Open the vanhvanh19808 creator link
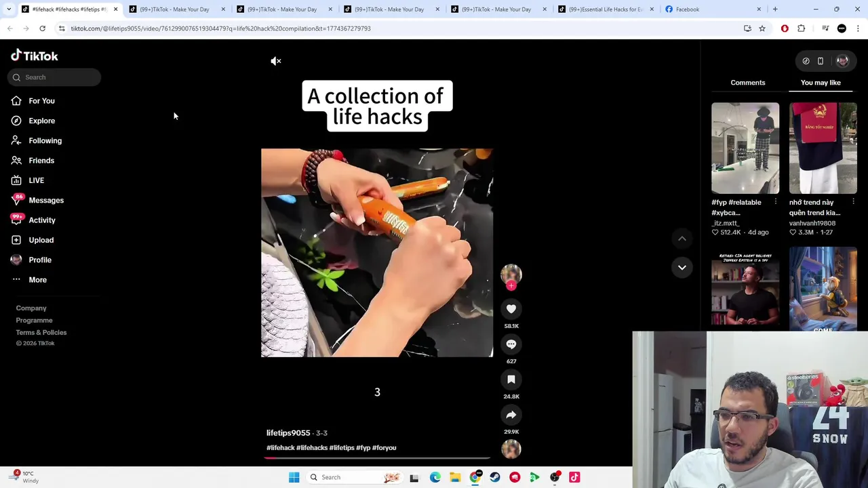Viewport: 868px width, 488px height. 812,223
